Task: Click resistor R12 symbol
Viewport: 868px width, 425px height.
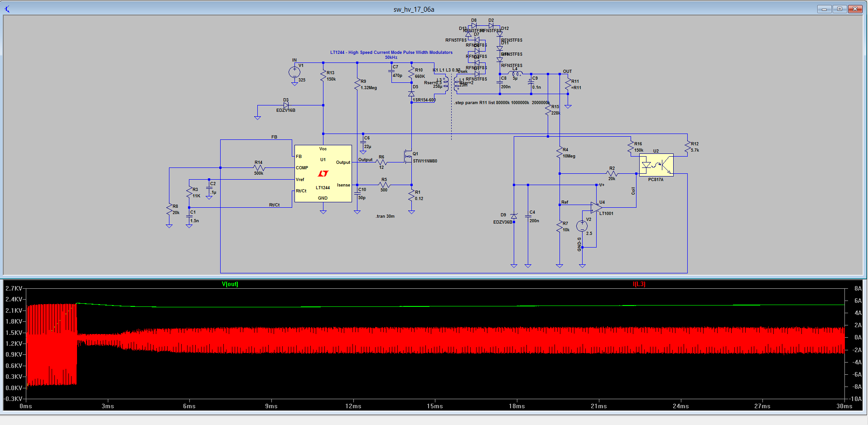Action: (687, 147)
